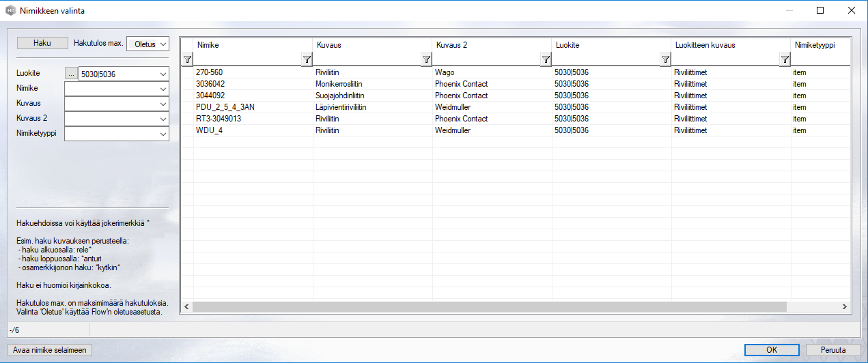The height and width of the screenshot is (363, 868).
Task: Open the Nimike search field dropdown
Action: (163, 89)
